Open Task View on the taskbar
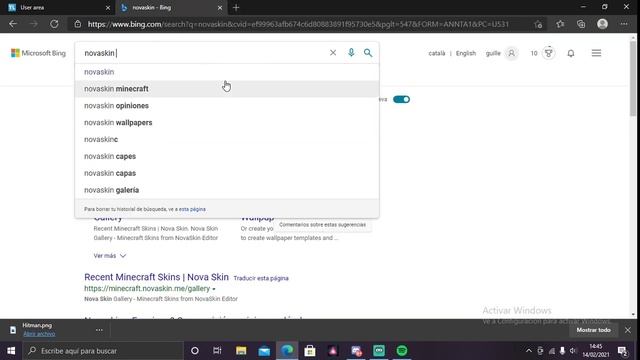This screenshot has width=640, height=360. click(x=217, y=351)
